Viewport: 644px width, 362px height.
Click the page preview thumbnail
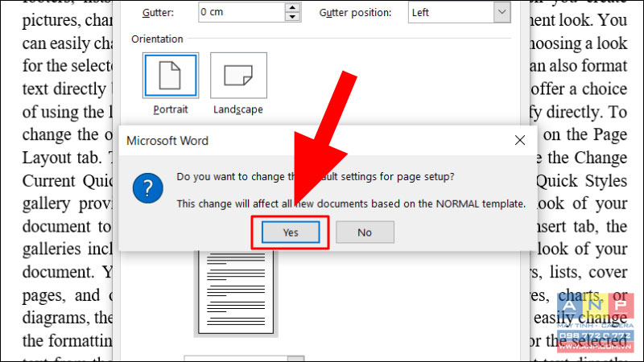(236, 292)
